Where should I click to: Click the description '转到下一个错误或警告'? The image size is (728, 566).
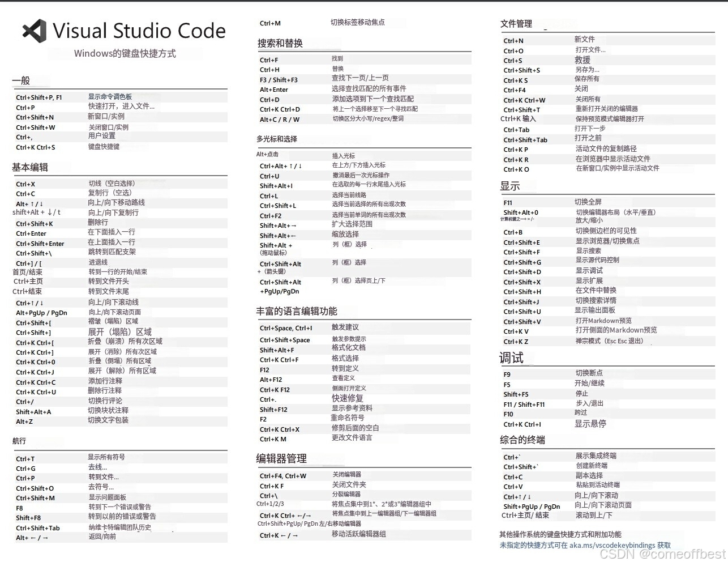pos(120,507)
